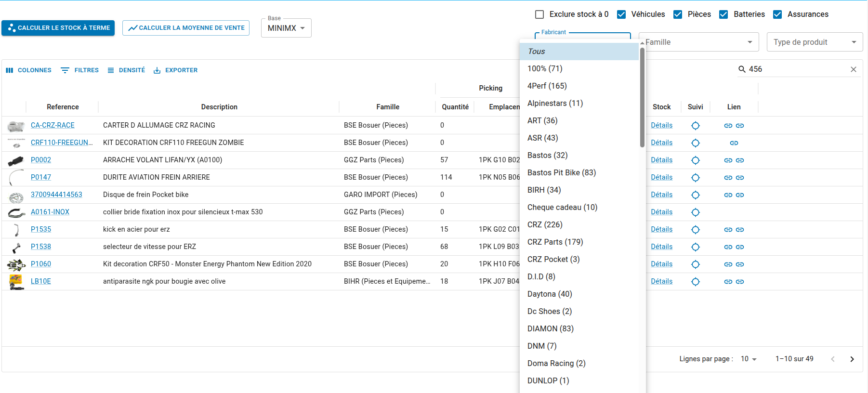Enable the Exclure stock à 0 checkbox
The image size is (868, 393).
tap(539, 14)
